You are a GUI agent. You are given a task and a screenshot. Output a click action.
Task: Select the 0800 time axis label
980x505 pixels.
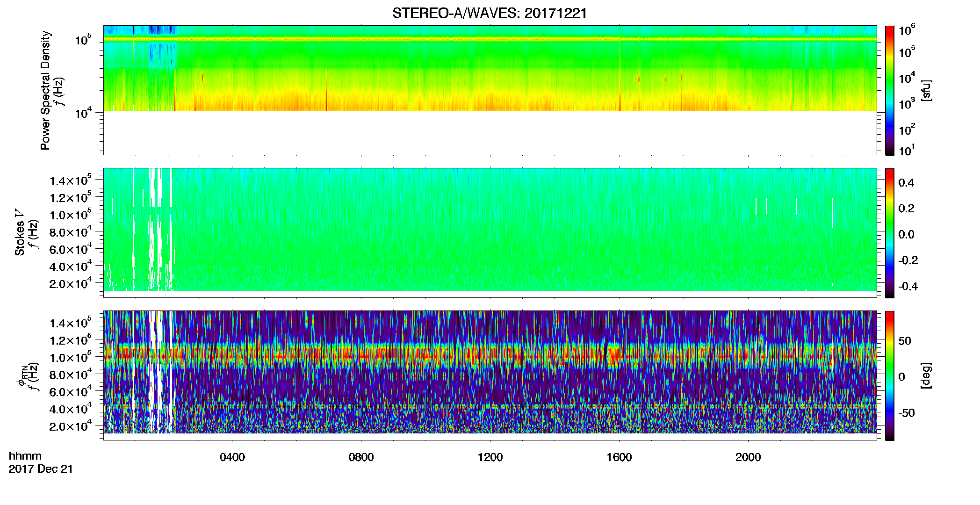361,457
